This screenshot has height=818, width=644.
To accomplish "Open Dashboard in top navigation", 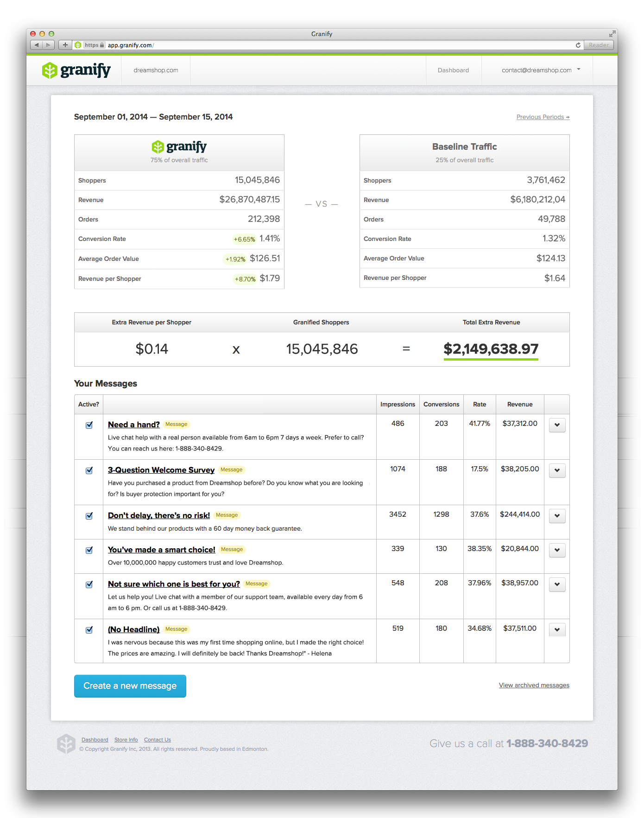I will 453,70.
